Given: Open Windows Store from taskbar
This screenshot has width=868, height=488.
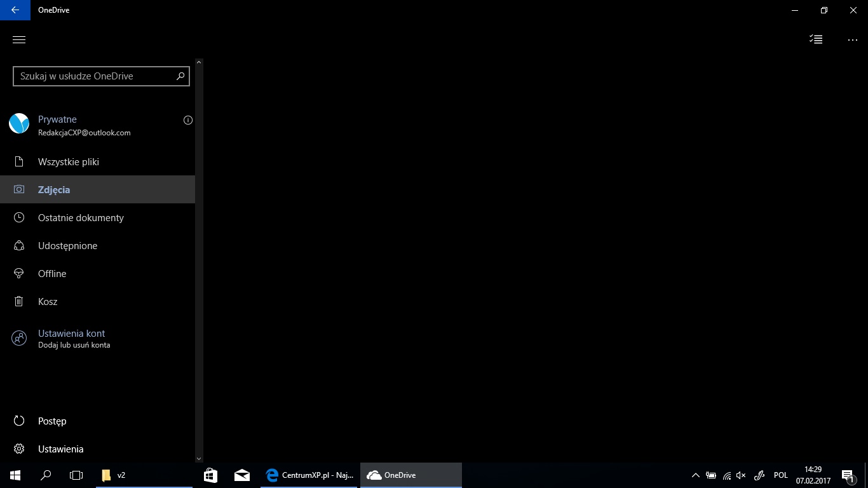Looking at the screenshot, I should 210,475.
